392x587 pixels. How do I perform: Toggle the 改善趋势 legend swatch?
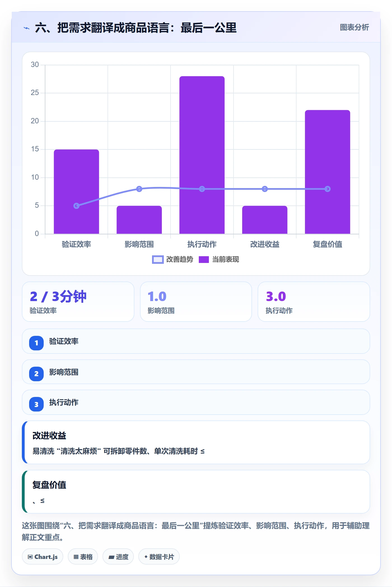click(158, 260)
